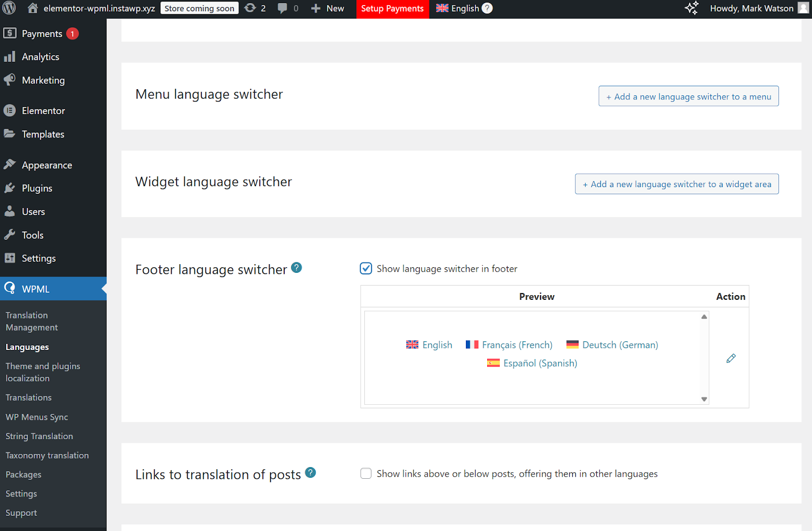This screenshot has width=812, height=531.
Task: Click the help icon next to Links to translation of posts
Action: [311, 473]
